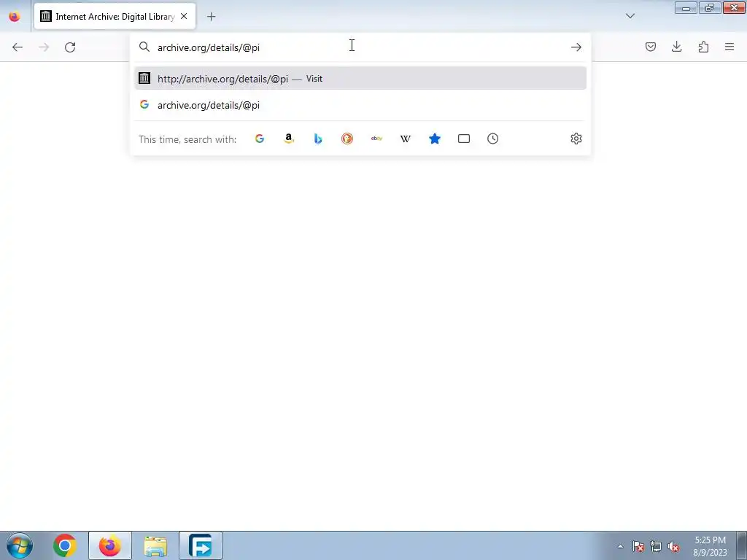Viewport: 747px width, 560px height.
Task: Open Action Center flag icon
Action: (638, 546)
